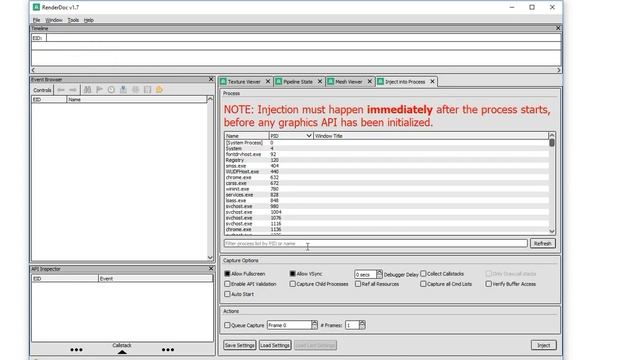Click the next event right arrow
This screenshot has height=360, width=640.
coord(73,90)
